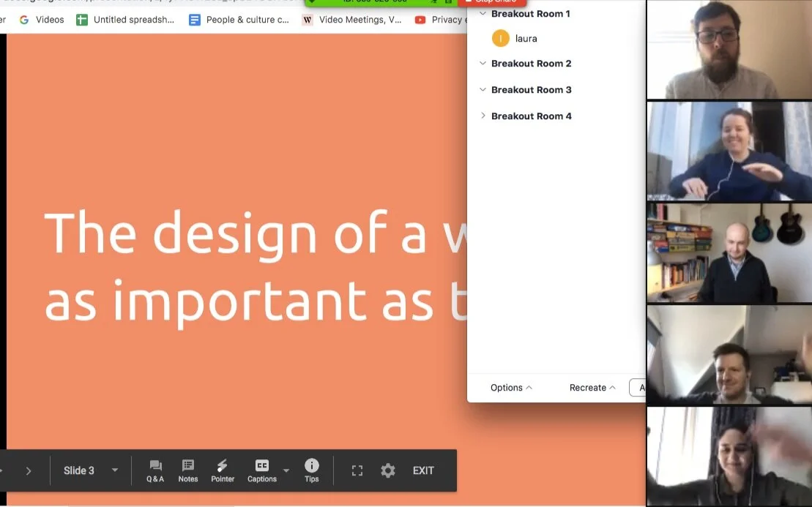The image size is (812, 507).
Task: Select bearded man with glasses video tile
Action: point(729,49)
